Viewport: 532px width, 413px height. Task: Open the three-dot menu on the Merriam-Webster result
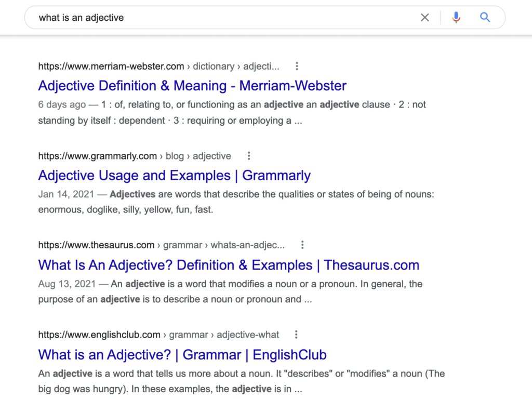pyautogui.click(x=297, y=66)
